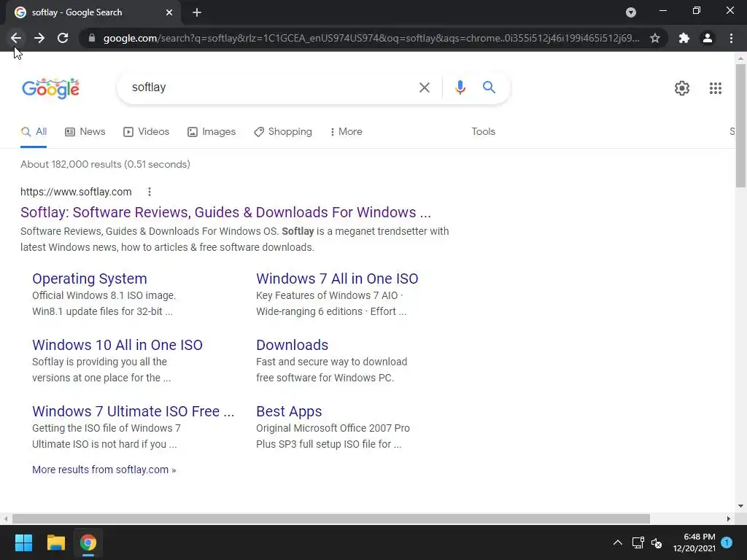
Task: Open a new tab with the plus button
Action: coord(197,12)
